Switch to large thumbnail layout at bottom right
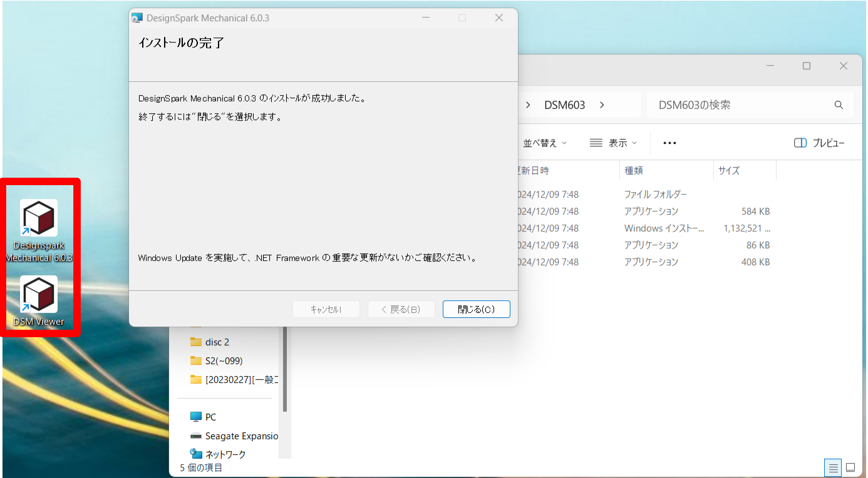Image resolution: width=868 pixels, height=478 pixels. (850, 467)
